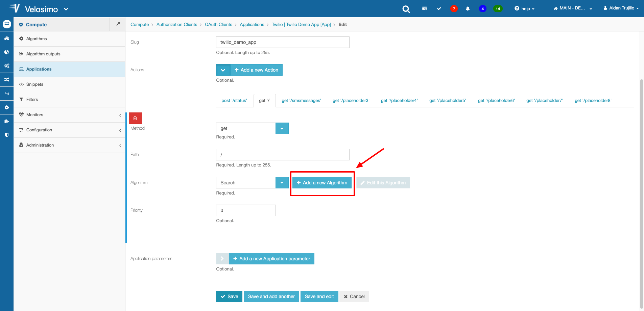Open the blue badge showing 4

click(x=482, y=9)
